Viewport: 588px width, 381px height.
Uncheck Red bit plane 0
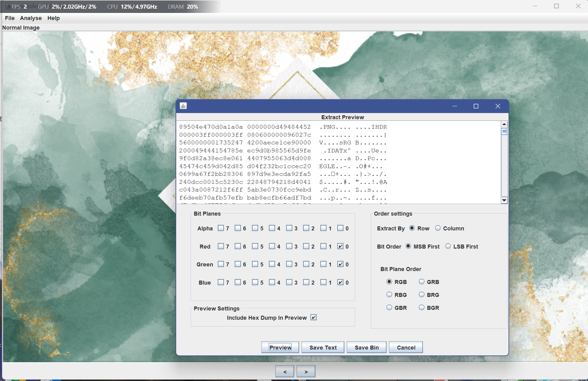340,246
